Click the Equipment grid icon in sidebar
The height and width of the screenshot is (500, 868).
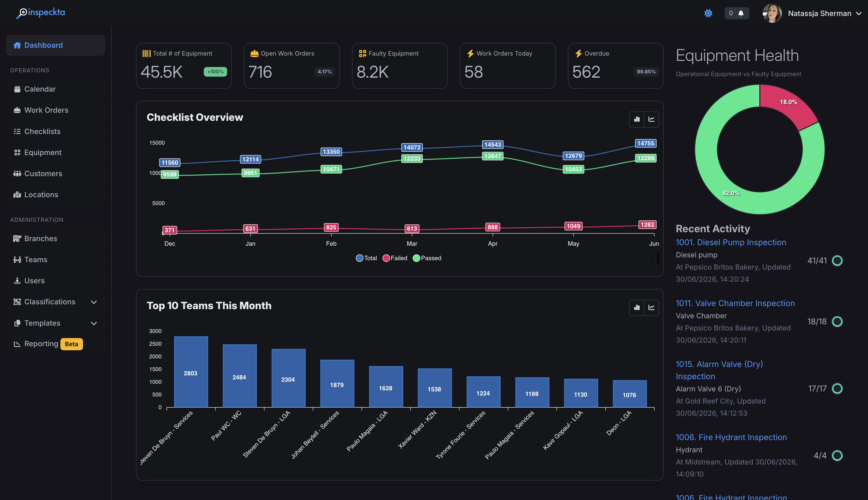[x=17, y=153]
